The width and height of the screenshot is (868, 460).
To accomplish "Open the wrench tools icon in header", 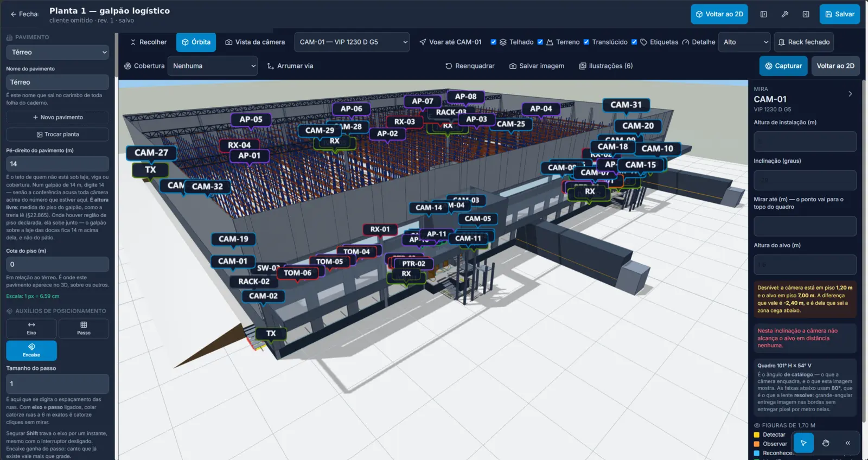I will tap(784, 14).
